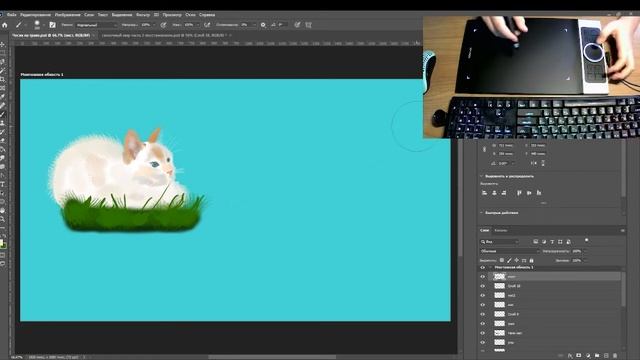Create a new layer group

[597, 356]
